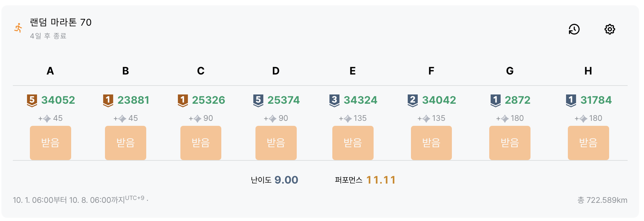Image resolution: width=644 pixels, height=221 pixels.
Task: Open the challenge history icon
Action: coord(574,29)
